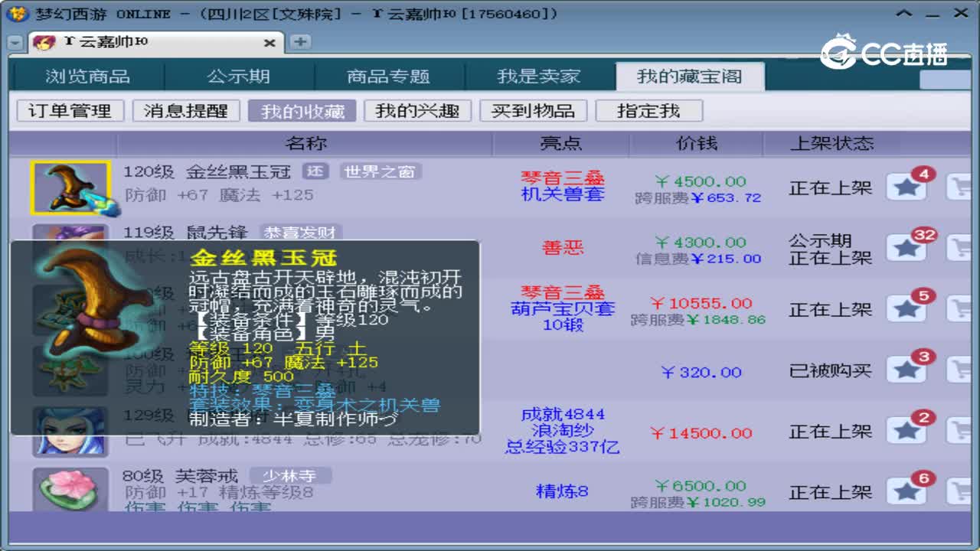
Task: Expand the tab list dropdown arrow
Action: tap(15, 44)
